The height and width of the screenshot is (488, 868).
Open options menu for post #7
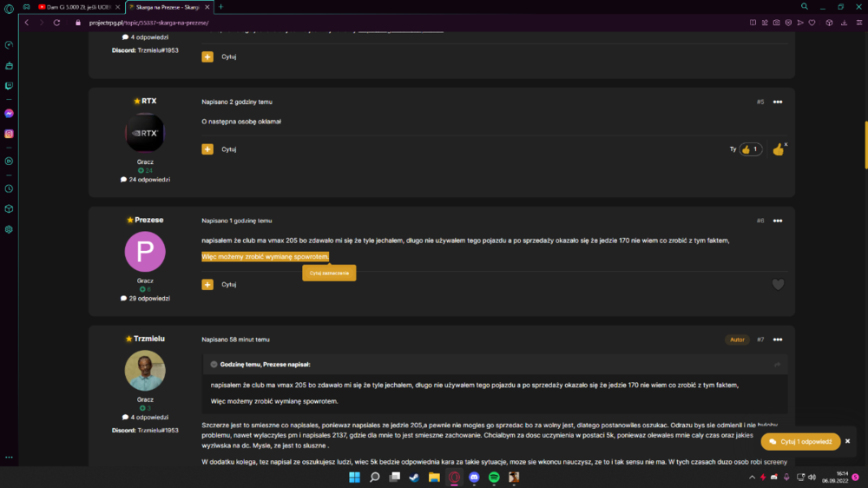(778, 340)
